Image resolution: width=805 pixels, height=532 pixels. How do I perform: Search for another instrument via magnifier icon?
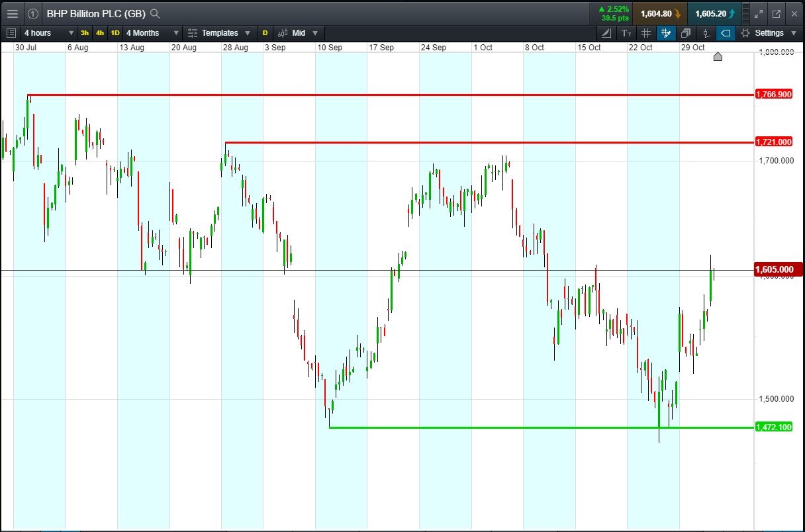coord(155,13)
